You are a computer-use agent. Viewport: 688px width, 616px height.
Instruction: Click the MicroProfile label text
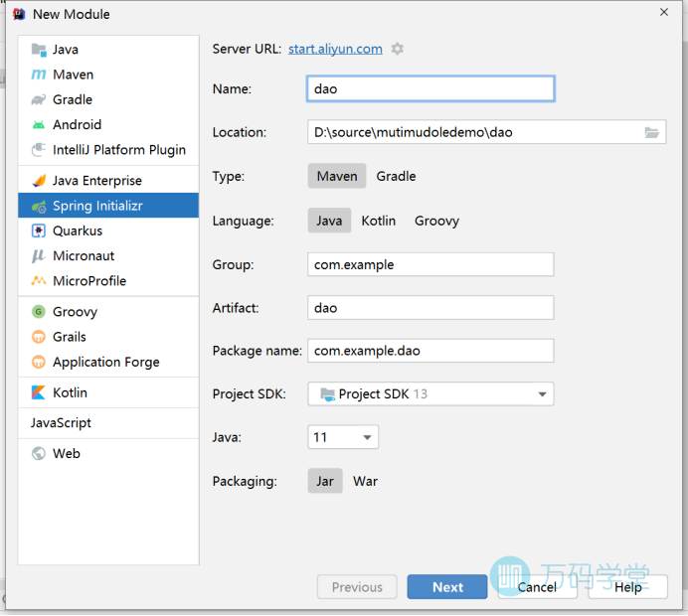[x=89, y=281]
